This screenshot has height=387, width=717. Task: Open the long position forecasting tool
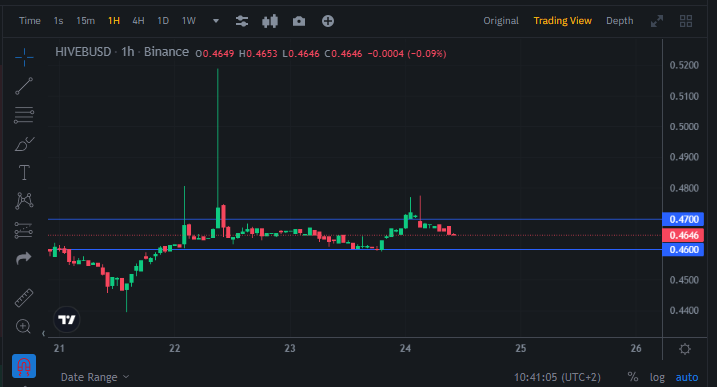coord(24,230)
